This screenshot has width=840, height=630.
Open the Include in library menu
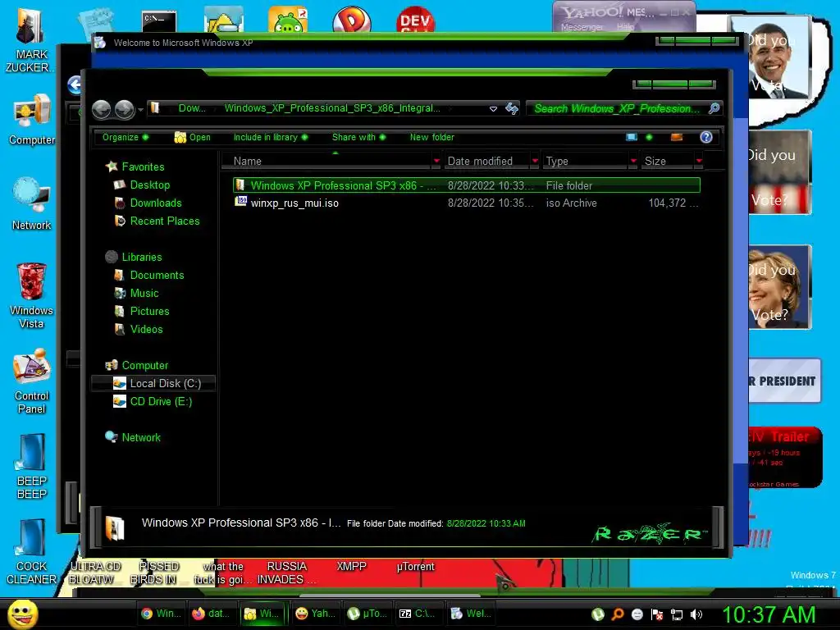(271, 137)
